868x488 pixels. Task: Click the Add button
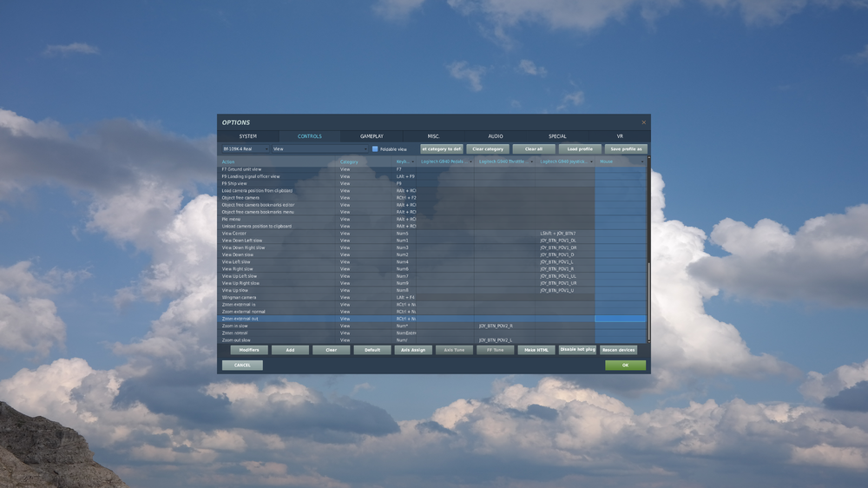[x=290, y=350]
